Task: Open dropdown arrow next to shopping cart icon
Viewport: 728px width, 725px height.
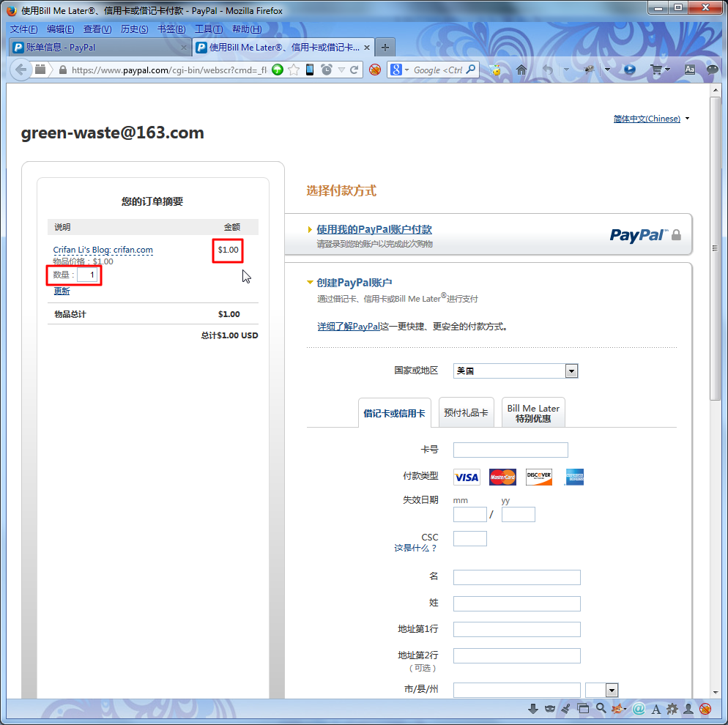Action: 668,70
